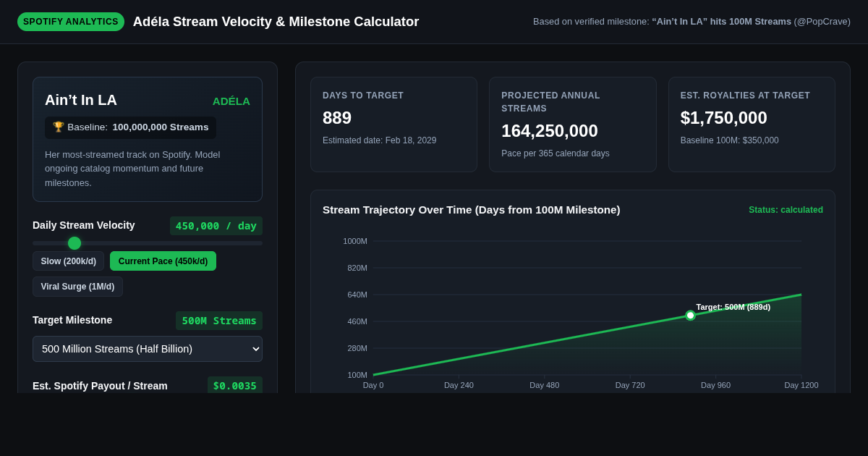Click the 500M Streams target value
Image resolution: width=868 pixels, height=456 pixels.
219,321
